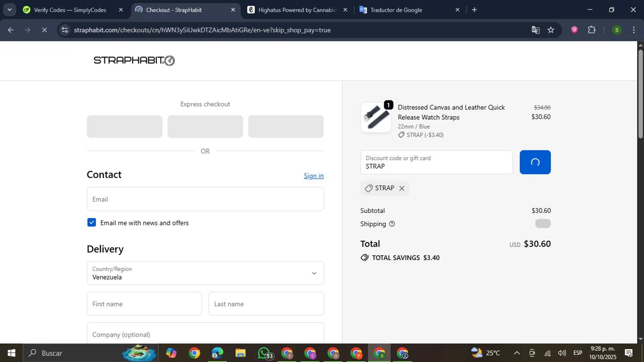Open the purple shield extension

pyautogui.click(x=574, y=30)
